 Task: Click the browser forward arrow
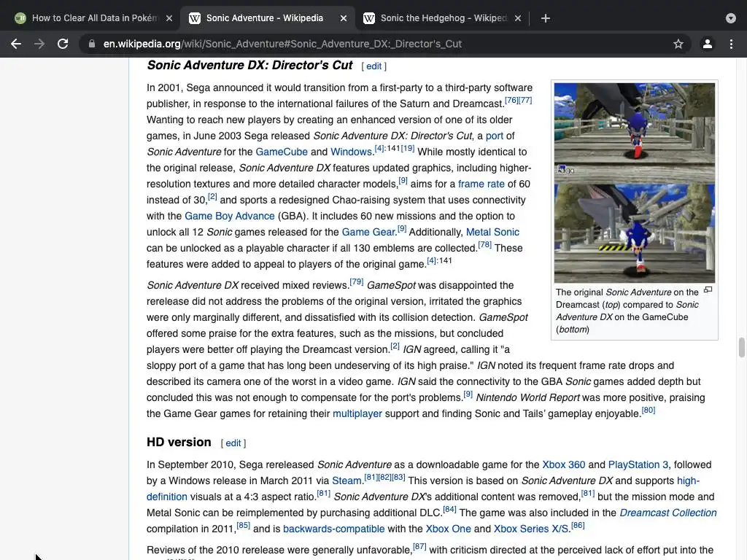point(39,44)
